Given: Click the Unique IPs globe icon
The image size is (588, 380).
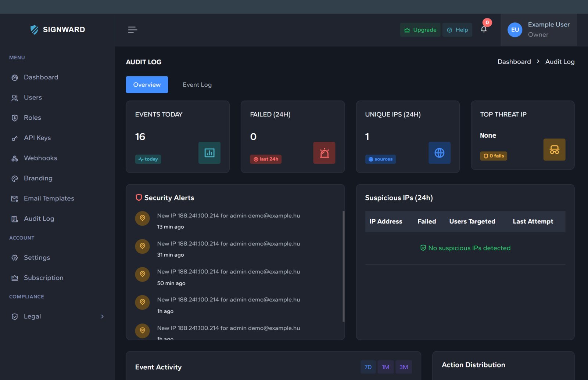Looking at the screenshot, I should click(x=440, y=153).
